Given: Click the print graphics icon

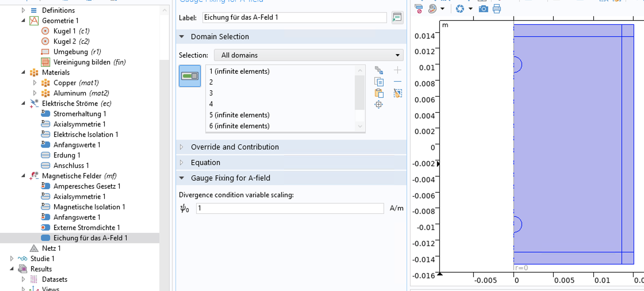Looking at the screenshot, I should (497, 9).
